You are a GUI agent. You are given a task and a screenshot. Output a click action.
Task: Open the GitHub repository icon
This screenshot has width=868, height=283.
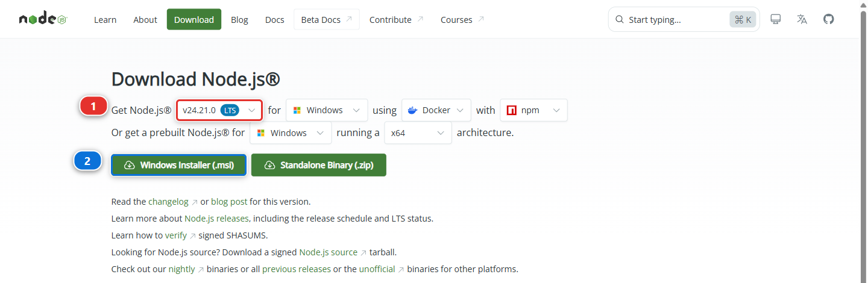tap(829, 19)
